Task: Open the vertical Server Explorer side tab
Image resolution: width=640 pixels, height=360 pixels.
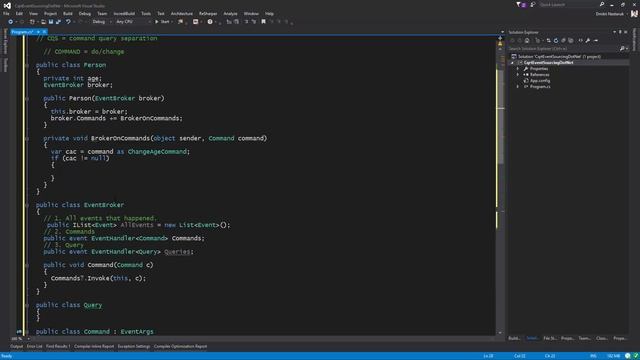Action: point(5,41)
